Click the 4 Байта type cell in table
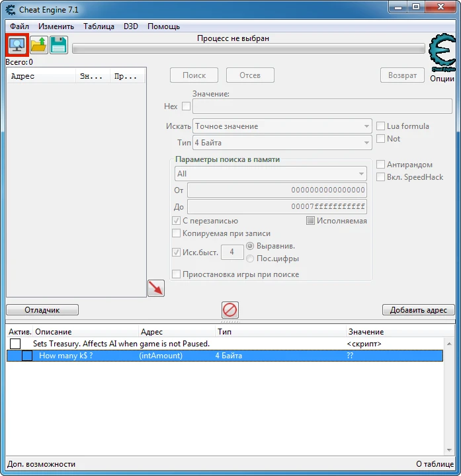 click(229, 356)
